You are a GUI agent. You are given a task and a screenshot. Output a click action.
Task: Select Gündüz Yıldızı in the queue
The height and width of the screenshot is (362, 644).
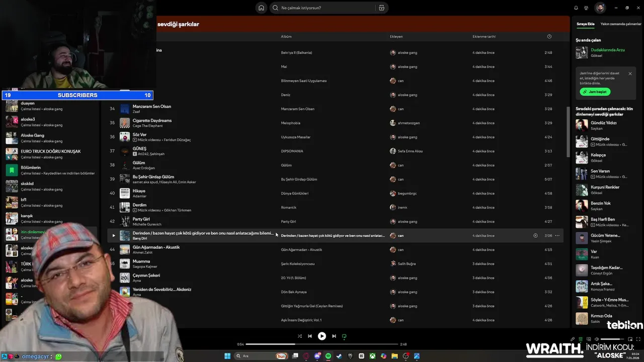click(603, 123)
